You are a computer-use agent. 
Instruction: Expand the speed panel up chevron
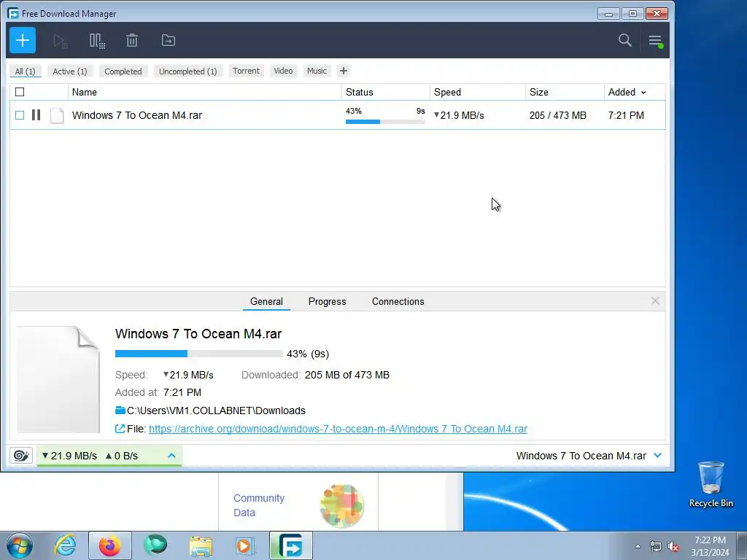tap(171, 456)
